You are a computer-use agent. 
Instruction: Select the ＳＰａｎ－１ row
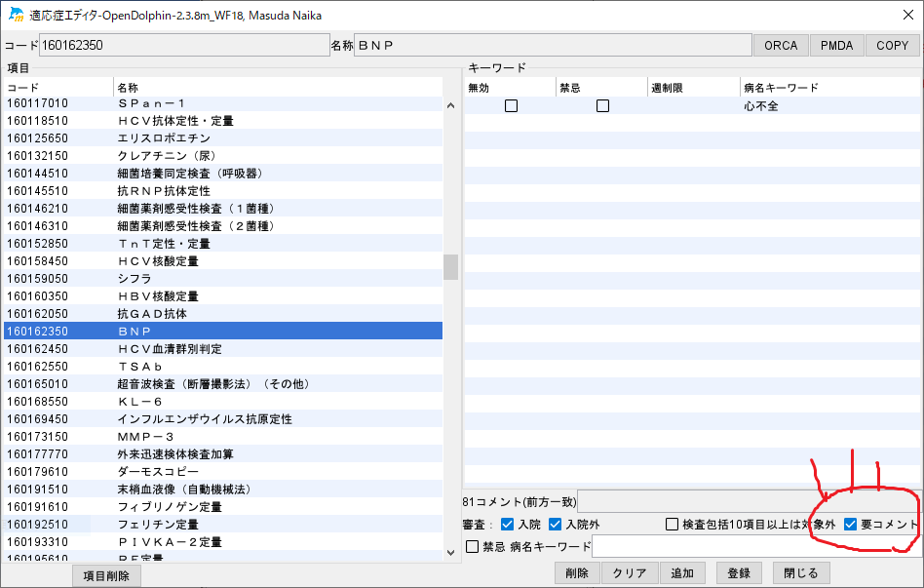click(223, 103)
